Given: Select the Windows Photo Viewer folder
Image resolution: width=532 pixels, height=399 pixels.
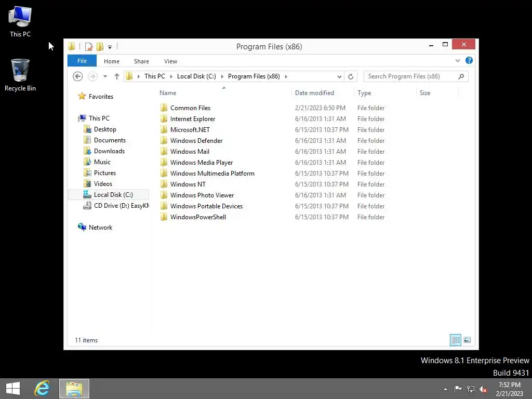Looking at the screenshot, I should [x=202, y=195].
